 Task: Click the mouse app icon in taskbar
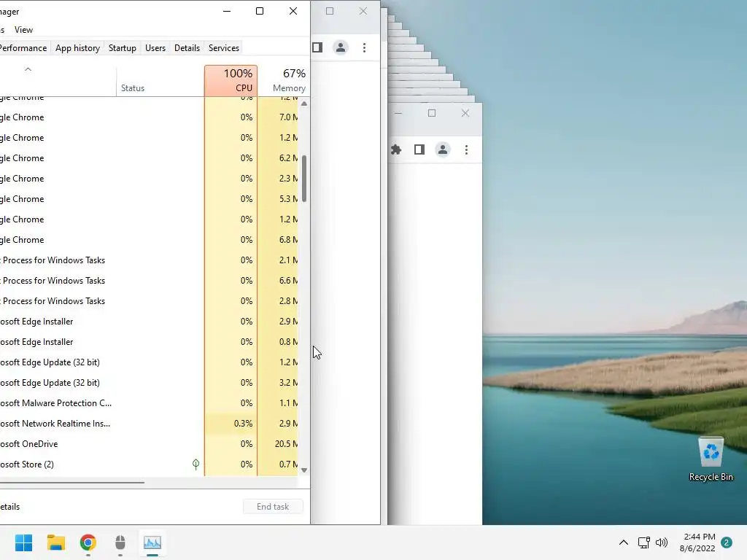pos(120,542)
